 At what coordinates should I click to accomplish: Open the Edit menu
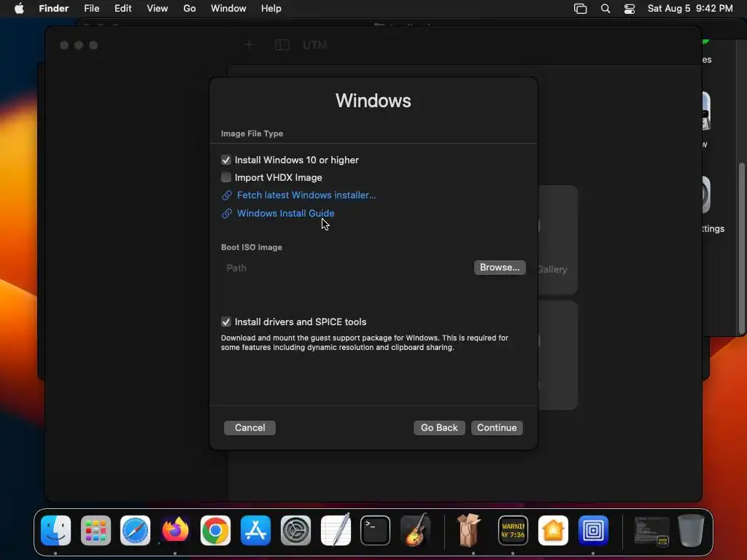(x=123, y=9)
